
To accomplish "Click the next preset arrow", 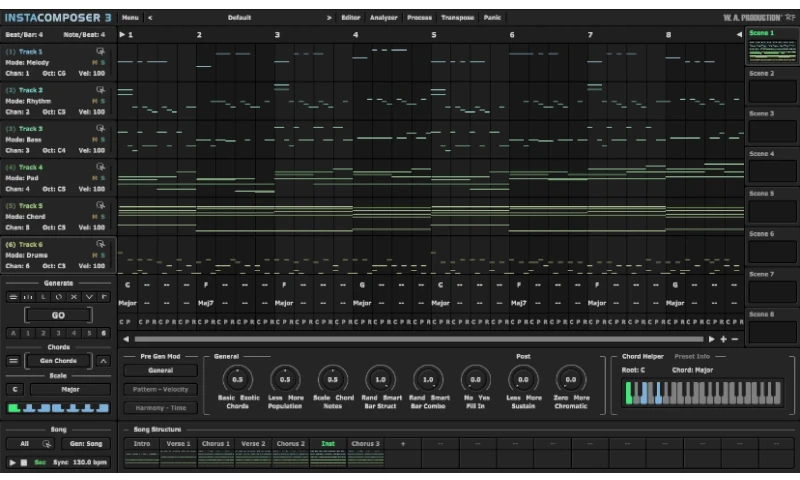I will [x=328, y=18].
